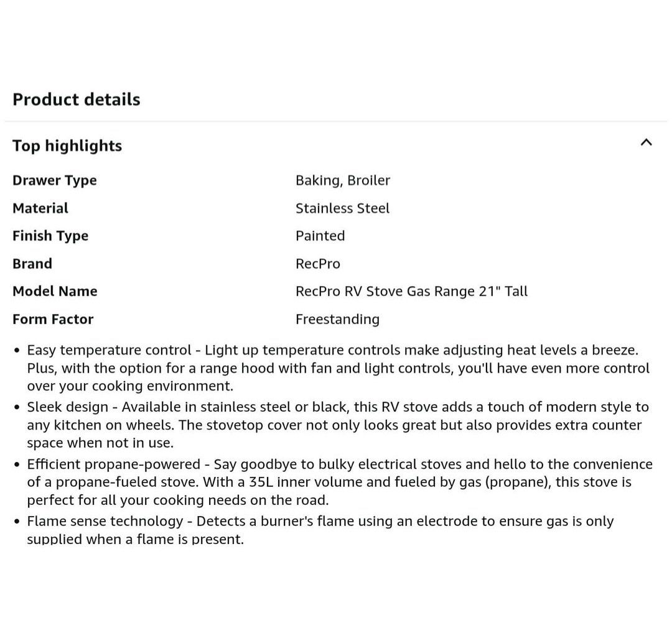The height and width of the screenshot is (623, 672).
Task: Click the Freestanding value
Action: click(x=337, y=319)
